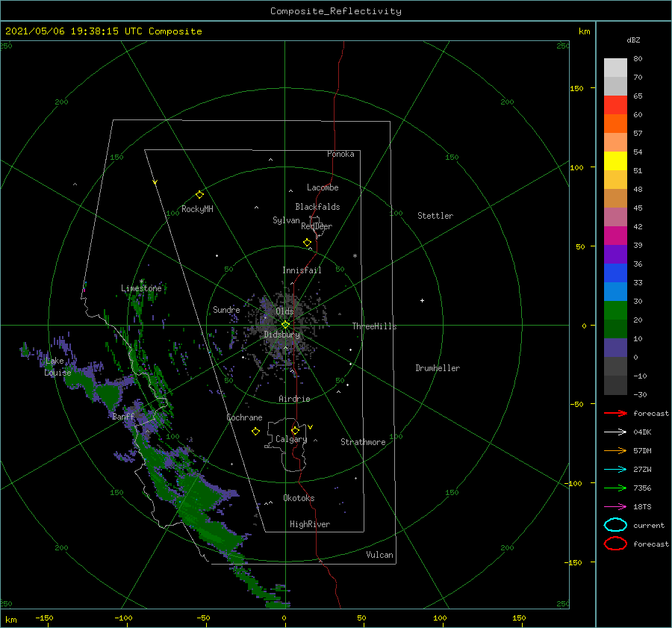Click yellow diamond marker below Cochrane

255,432
